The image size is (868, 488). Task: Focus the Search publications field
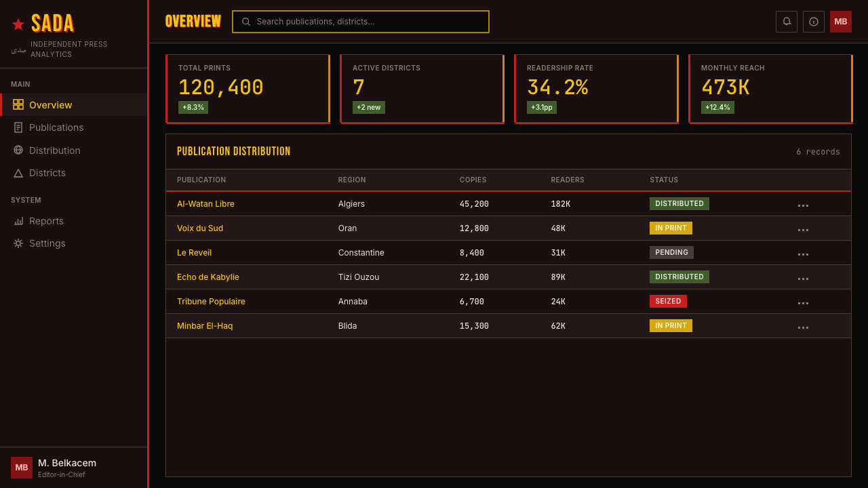(x=361, y=22)
